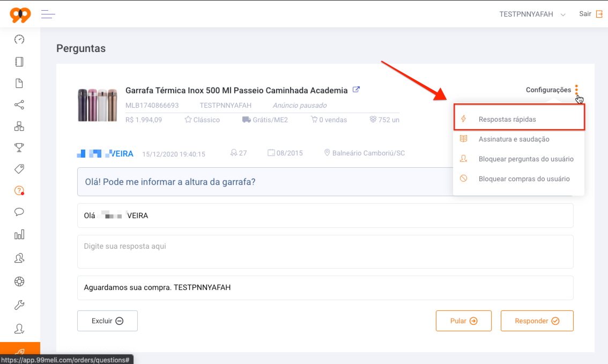
Task: Click the question text about bottle height
Action: click(x=170, y=182)
